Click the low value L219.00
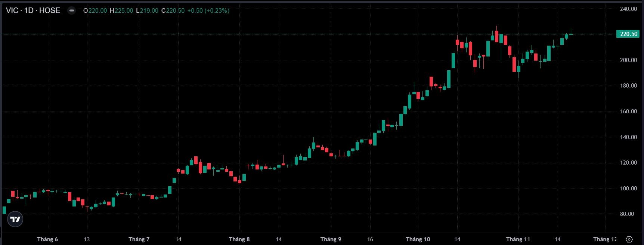This screenshot has width=644, height=245. pos(147,10)
